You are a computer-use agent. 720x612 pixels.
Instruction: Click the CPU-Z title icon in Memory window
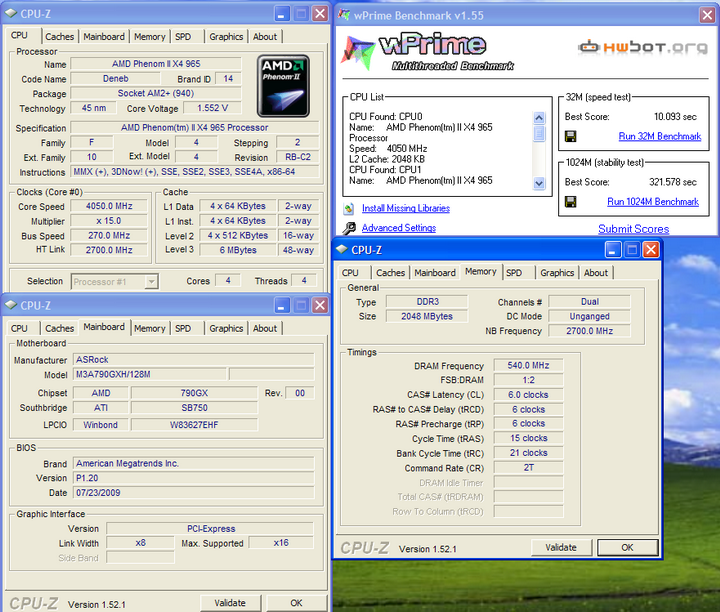click(342, 250)
